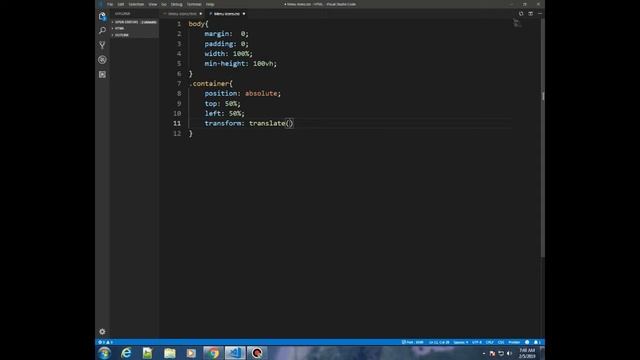Click the CSS language mode status item
Viewport: 640px width, 360px height.
pyautogui.click(x=501, y=342)
